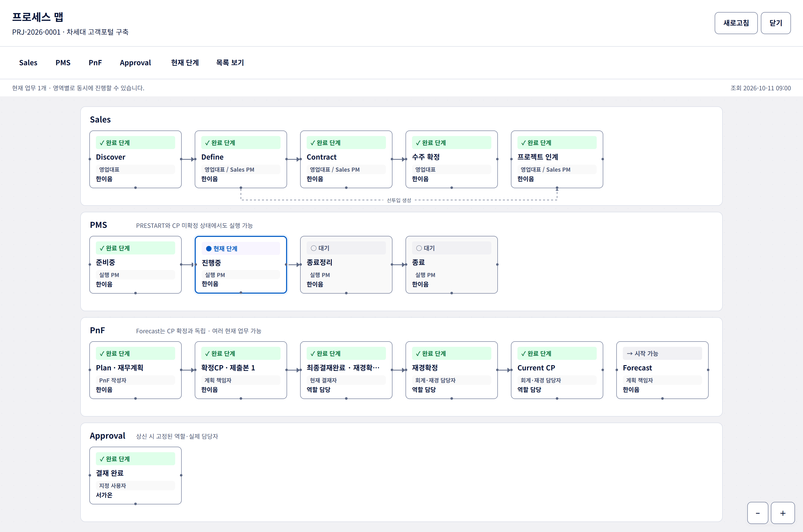Open the 준비중 PMS stage card
The image size is (803, 532).
click(x=135, y=265)
